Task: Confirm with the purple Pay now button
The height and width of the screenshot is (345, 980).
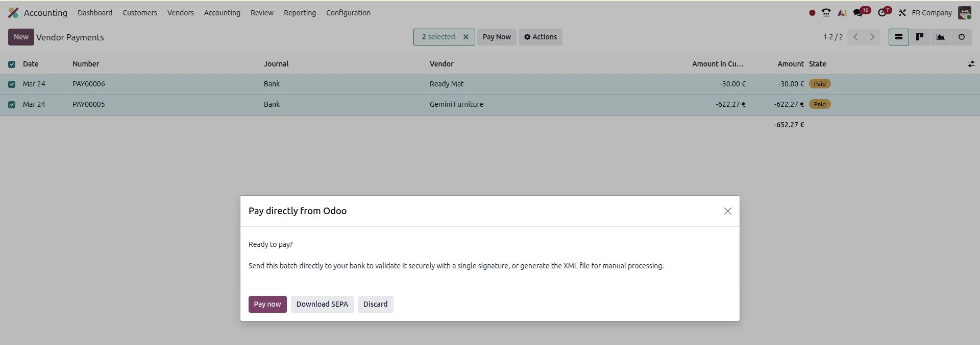Action: point(267,304)
